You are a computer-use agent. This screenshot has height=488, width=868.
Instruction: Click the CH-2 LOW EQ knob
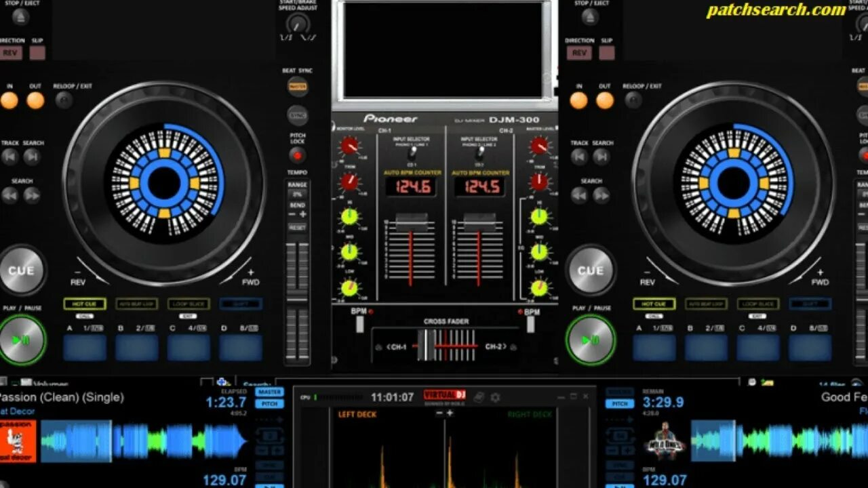tap(539, 288)
